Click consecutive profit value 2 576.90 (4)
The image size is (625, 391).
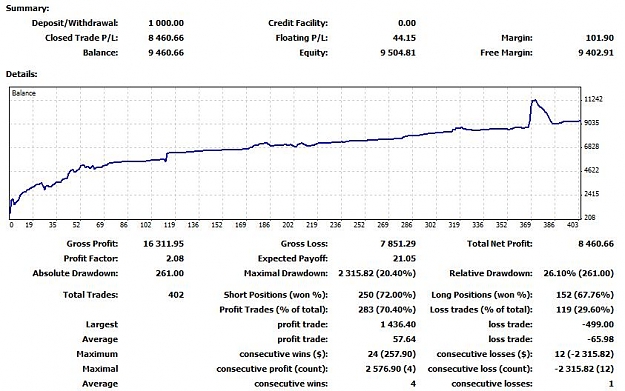[x=391, y=369]
